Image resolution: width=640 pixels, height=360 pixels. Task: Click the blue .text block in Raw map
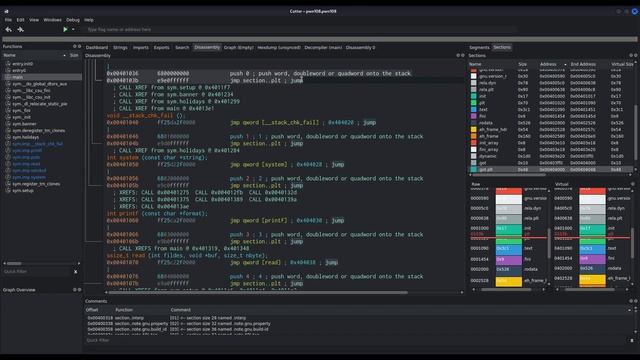(x=509, y=249)
